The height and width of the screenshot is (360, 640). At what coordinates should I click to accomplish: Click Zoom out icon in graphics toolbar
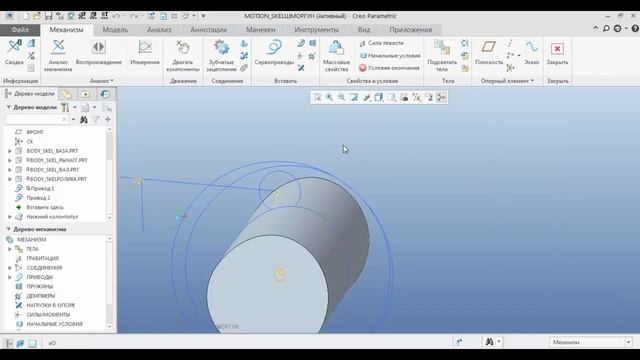tap(341, 97)
